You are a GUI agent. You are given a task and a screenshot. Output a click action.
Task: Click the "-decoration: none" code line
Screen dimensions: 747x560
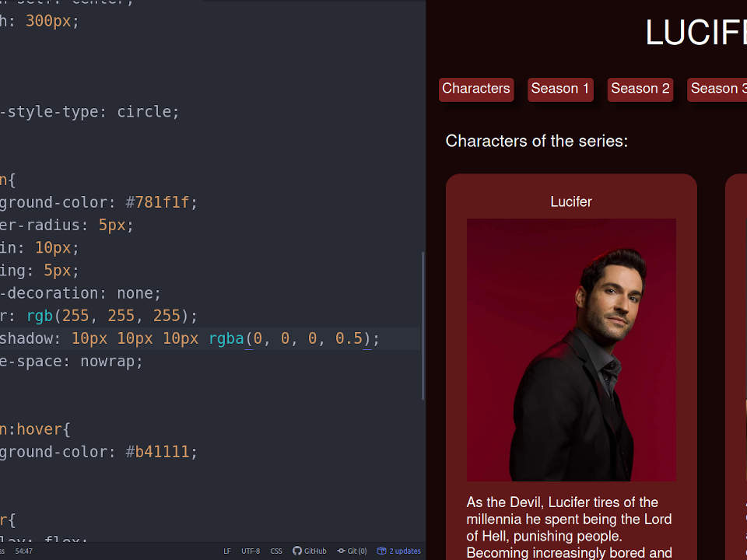pyautogui.click(x=80, y=293)
